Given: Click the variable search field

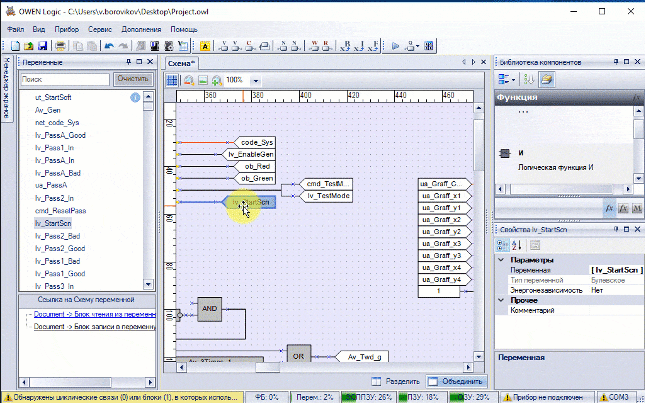Looking at the screenshot, I should pyautogui.click(x=63, y=79).
